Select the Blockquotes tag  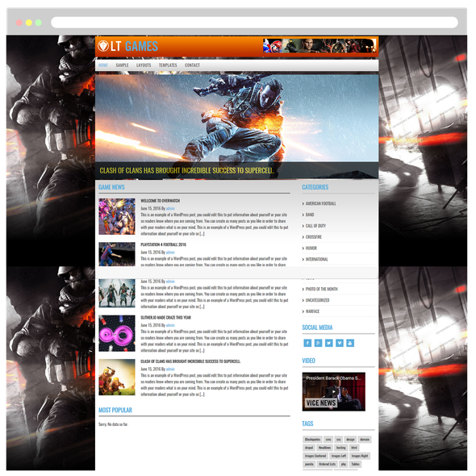pyautogui.click(x=312, y=439)
